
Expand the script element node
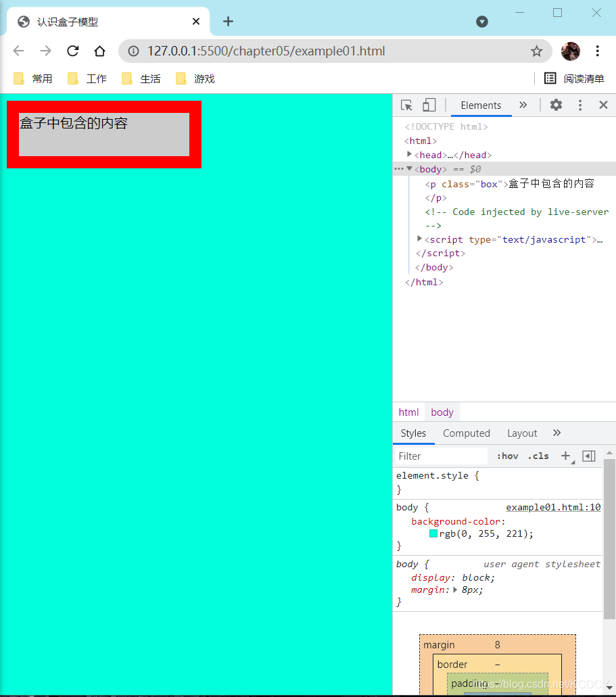pyautogui.click(x=419, y=239)
